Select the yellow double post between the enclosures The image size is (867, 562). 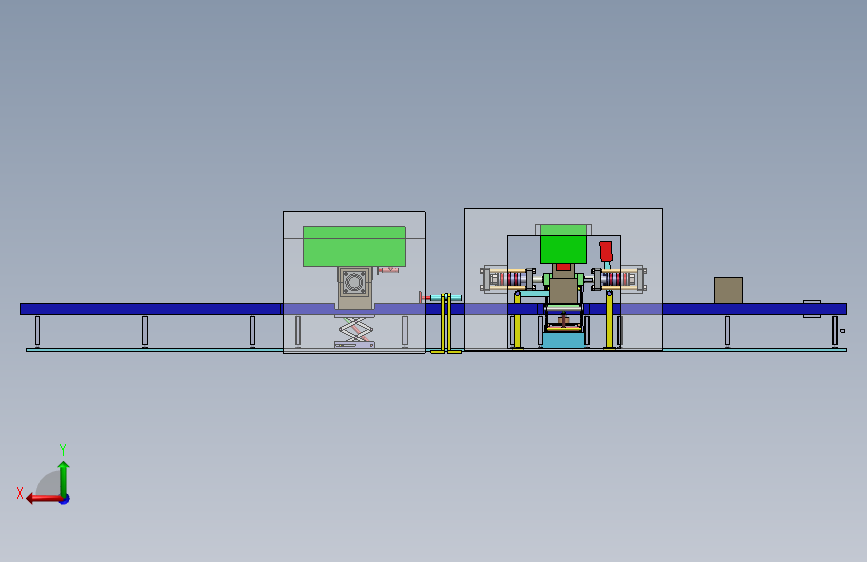[x=446, y=324]
